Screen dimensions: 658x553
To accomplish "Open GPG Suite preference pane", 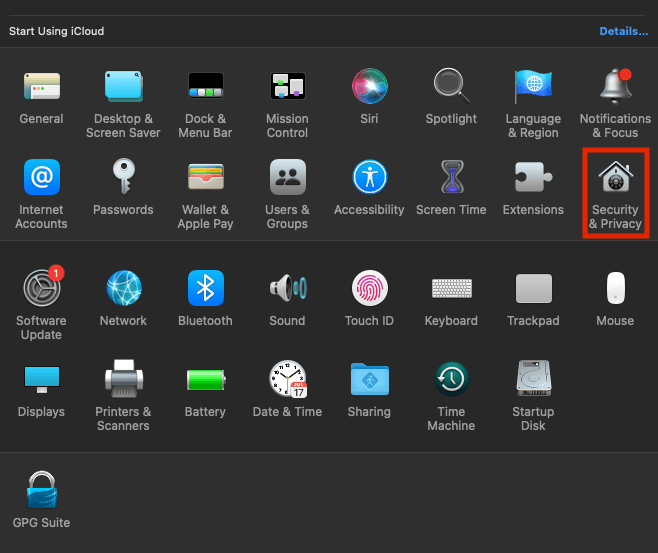I will (x=41, y=491).
